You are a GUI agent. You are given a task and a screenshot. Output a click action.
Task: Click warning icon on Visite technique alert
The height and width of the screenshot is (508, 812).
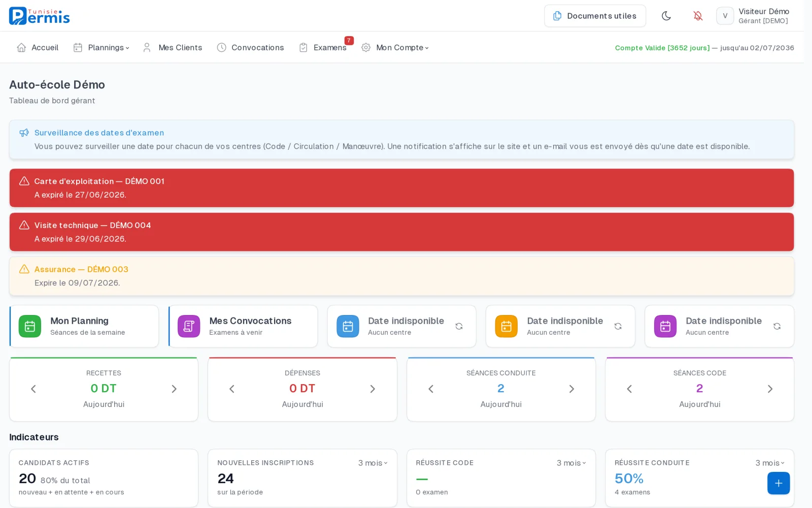point(24,225)
